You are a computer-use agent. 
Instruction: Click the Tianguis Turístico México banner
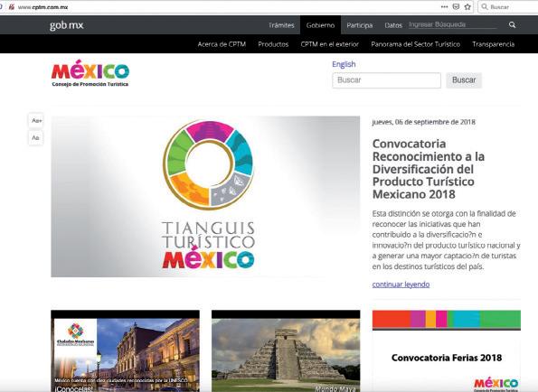[205, 196]
